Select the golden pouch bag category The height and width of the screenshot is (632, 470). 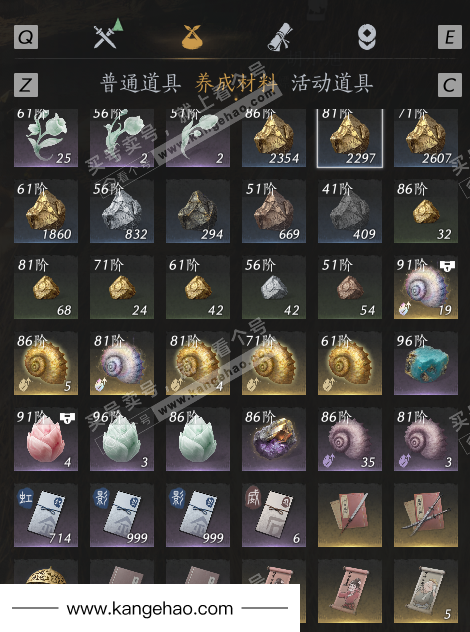192,36
